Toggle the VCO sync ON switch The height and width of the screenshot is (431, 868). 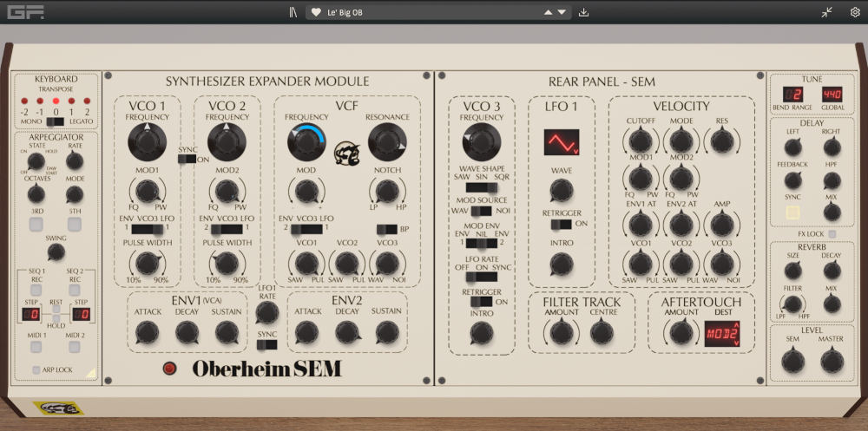(x=187, y=159)
